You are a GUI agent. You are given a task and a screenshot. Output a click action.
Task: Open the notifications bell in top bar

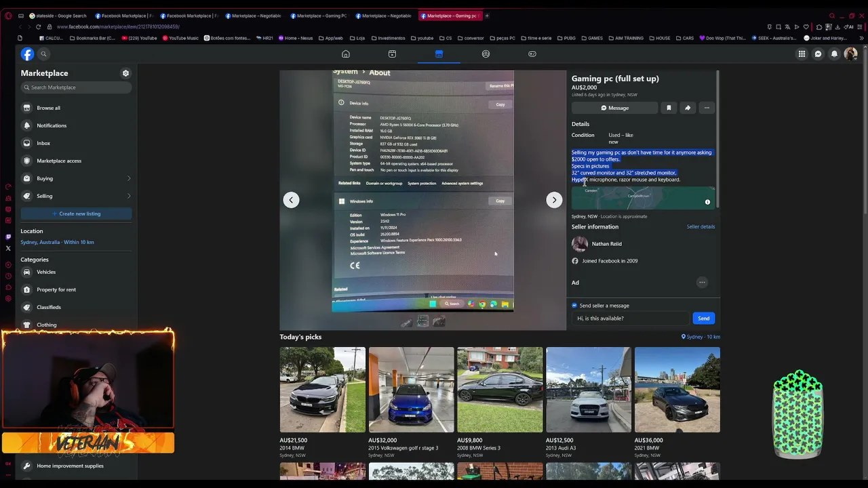pyautogui.click(x=835, y=54)
